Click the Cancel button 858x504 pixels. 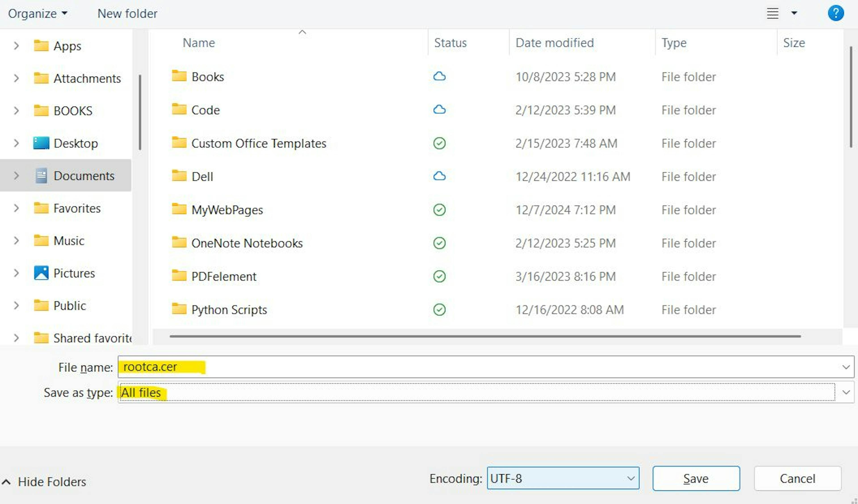[797, 478]
